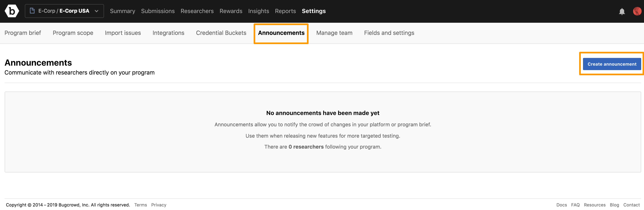Go to the Summary page
Screen dimensions: 644x210
(123, 11)
